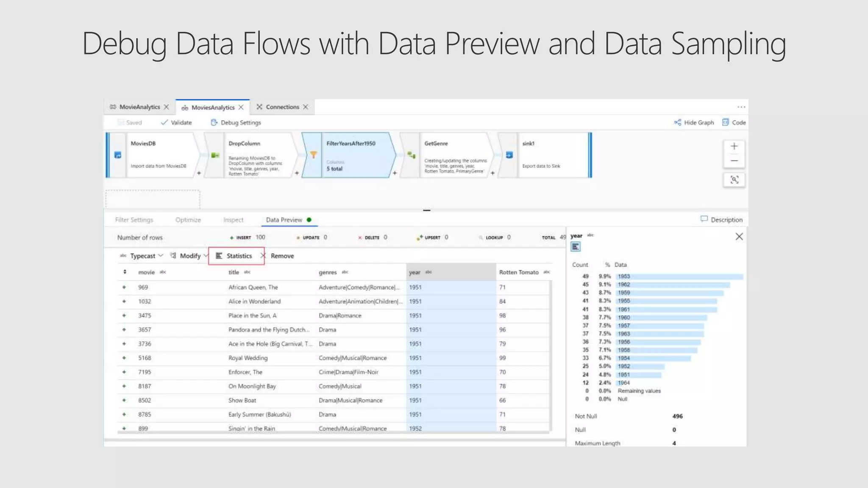Add a transformation after the DropColumn node
868x488 pixels.
297,173
